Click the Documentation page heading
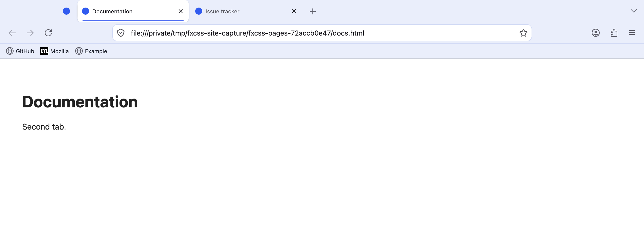This screenshot has width=644, height=242. [x=80, y=102]
